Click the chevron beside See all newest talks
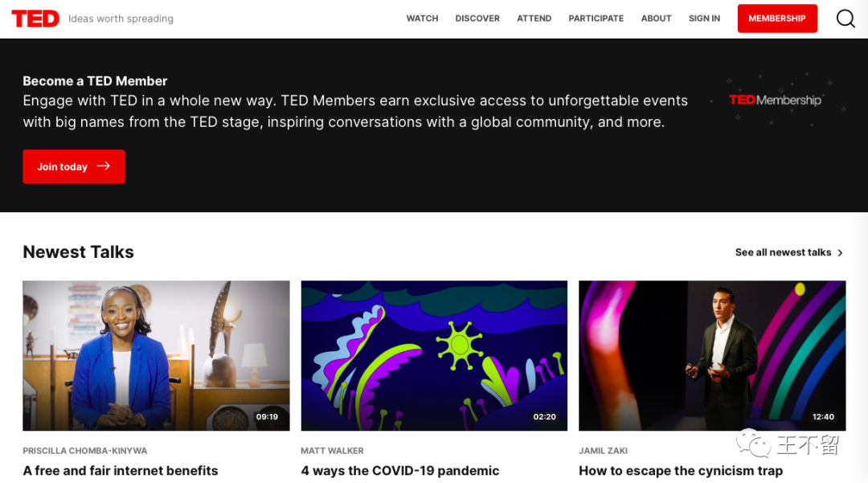Viewport: 868px width, 483px height. (841, 253)
